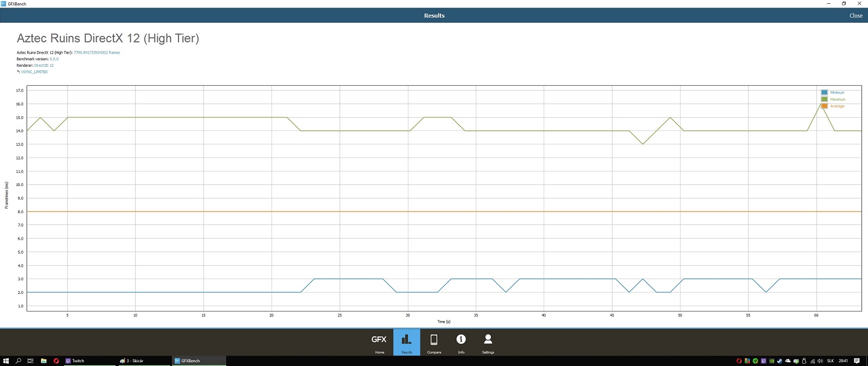Click the Twitch system tray icon

763,361
